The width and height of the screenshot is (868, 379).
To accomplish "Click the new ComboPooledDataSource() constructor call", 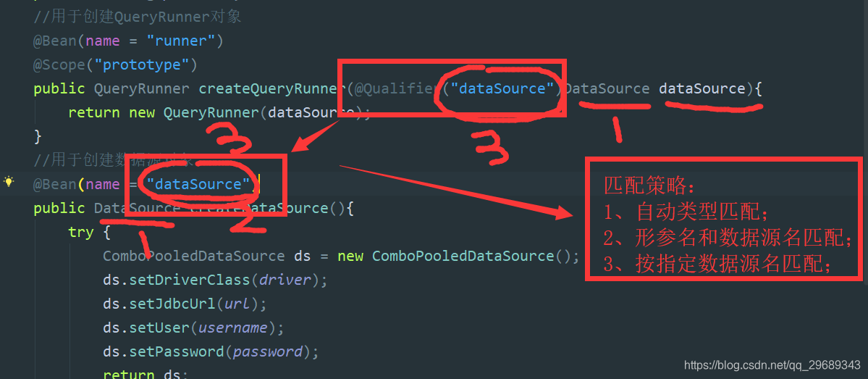I will (463, 256).
